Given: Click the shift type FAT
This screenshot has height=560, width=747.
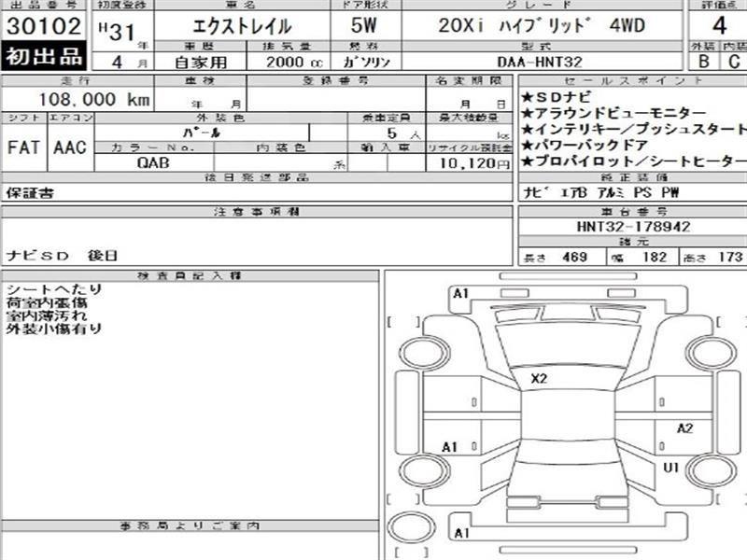Looking at the screenshot, I should 23,147.
